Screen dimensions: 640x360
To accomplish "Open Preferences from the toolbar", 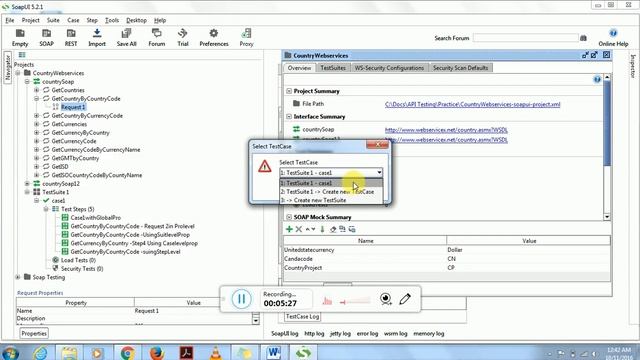I will point(214,38).
